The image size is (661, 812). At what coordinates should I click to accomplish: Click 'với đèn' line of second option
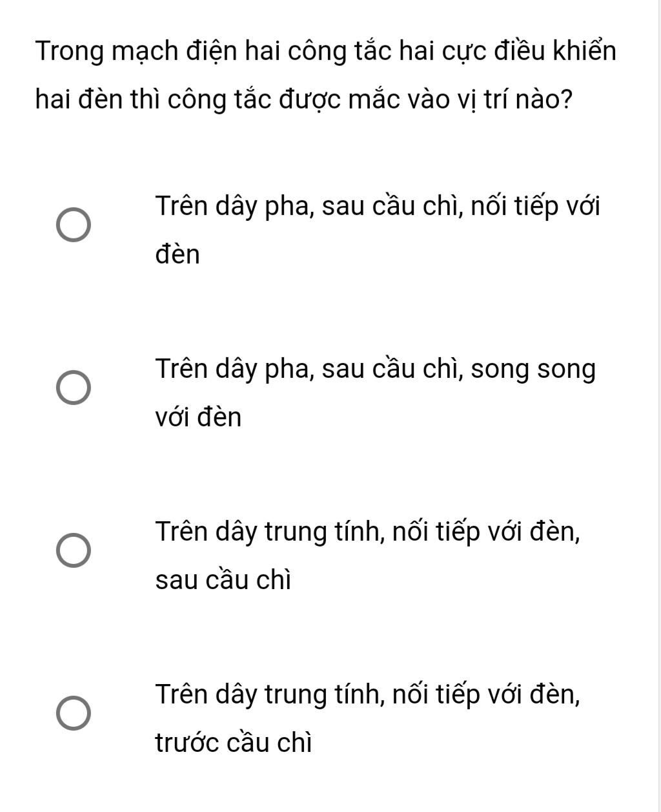tap(198, 417)
